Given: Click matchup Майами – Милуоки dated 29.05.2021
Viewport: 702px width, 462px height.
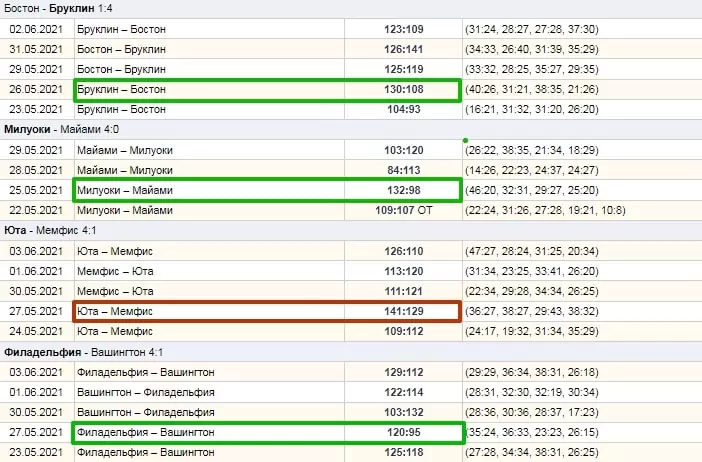Looking at the screenshot, I should point(125,150).
